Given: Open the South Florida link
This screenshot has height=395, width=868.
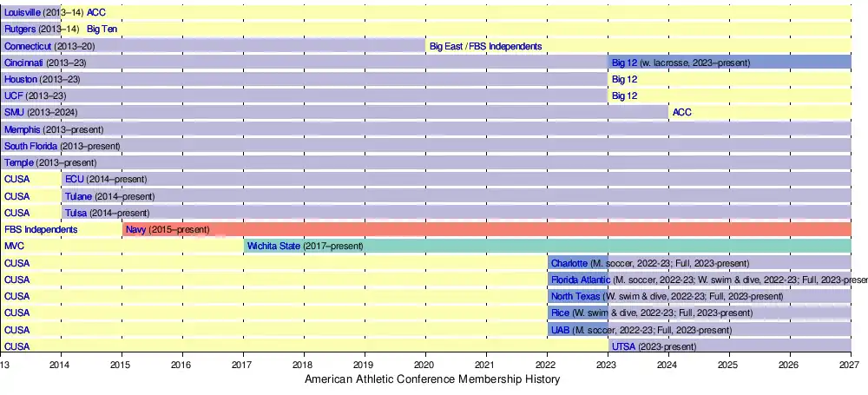Looking at the screenshot, I should tap(30, 146).
